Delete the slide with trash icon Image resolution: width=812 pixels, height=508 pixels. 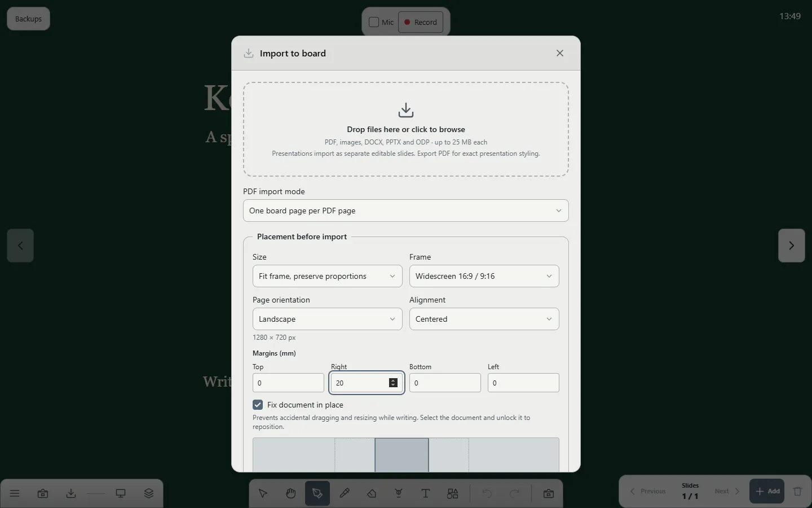(x=797, y=492)
